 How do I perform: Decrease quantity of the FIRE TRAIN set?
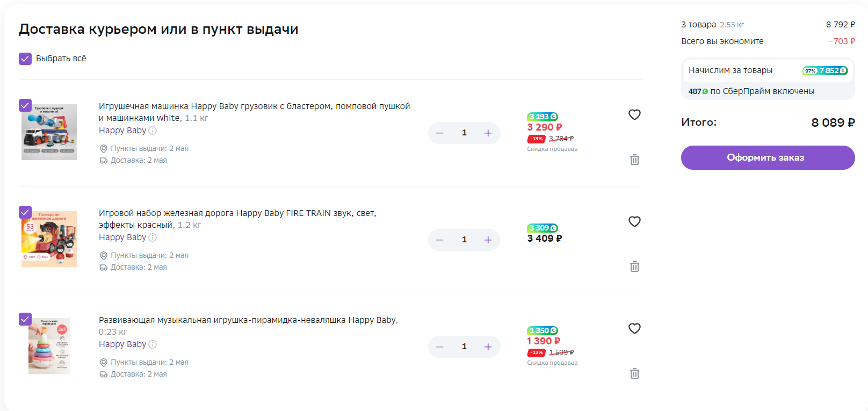pos(440,240)
